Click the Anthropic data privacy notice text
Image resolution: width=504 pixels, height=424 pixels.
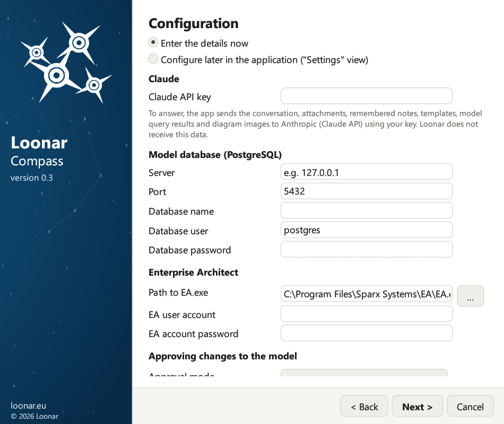(x=315, y=123)
